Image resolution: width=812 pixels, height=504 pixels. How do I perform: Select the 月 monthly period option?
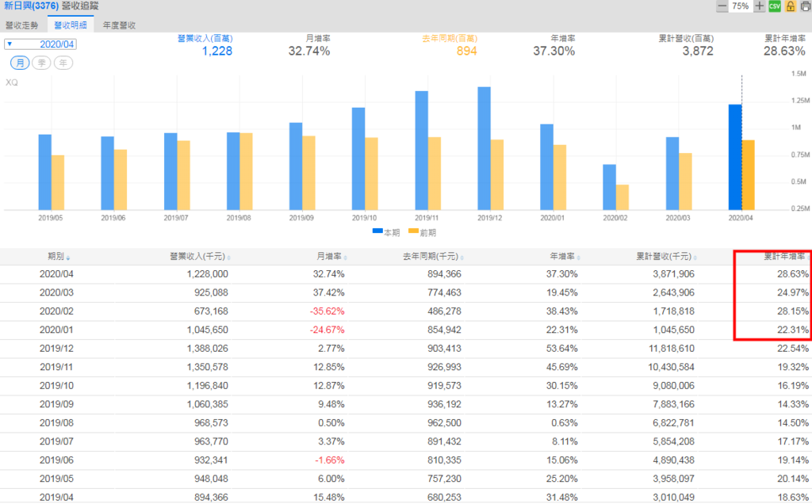20,63
